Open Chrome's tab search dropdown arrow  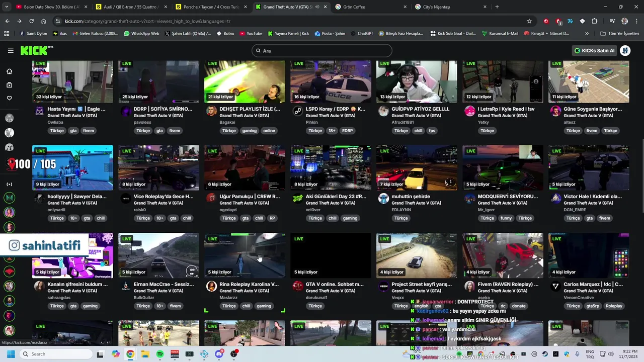pos(7,7)
